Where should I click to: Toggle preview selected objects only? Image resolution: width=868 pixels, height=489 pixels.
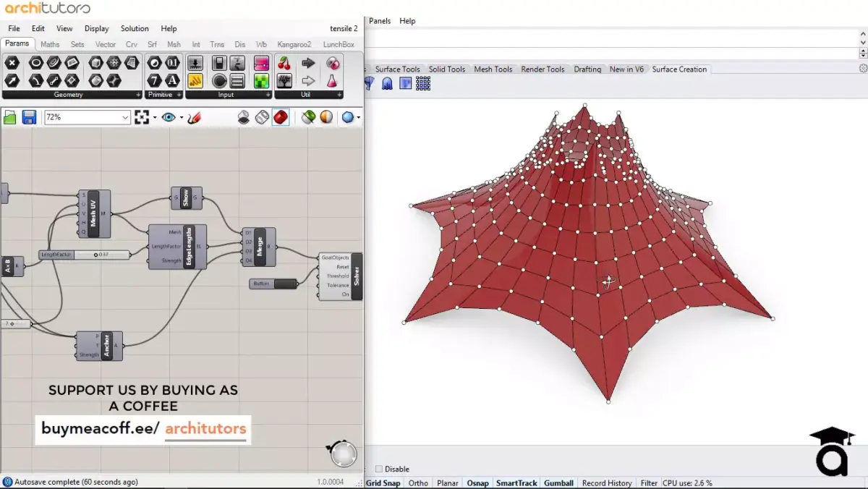point(308,117)
